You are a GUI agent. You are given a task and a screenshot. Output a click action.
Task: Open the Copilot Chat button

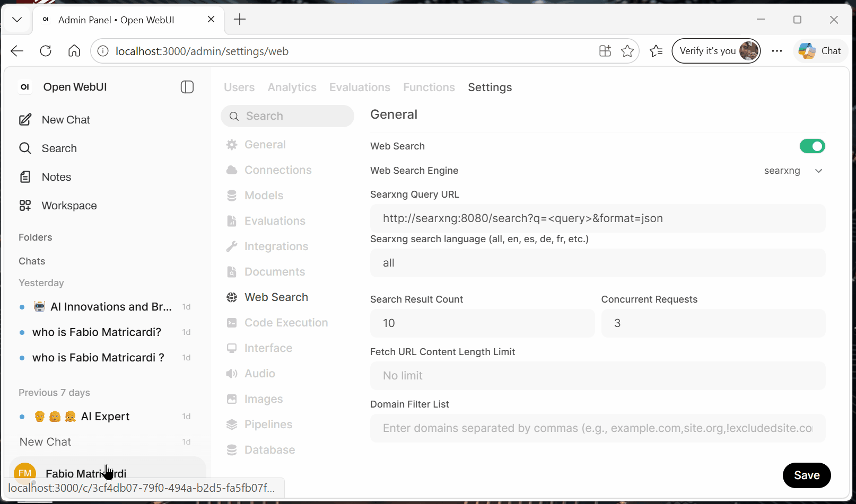(x=820, y=51)
